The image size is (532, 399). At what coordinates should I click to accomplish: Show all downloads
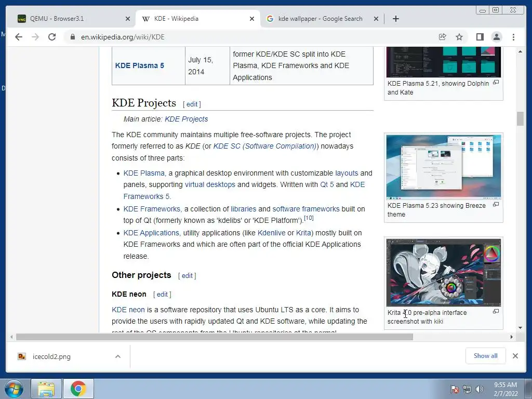coord(486,356)
